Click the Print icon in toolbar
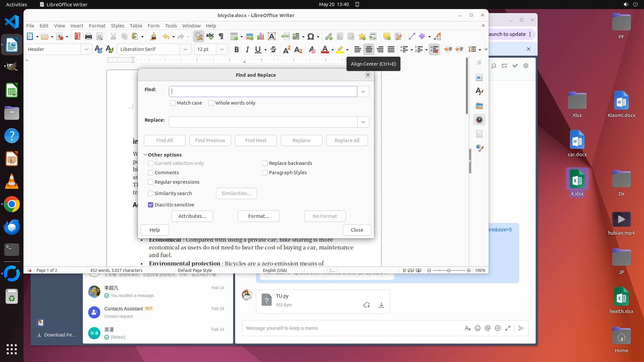The height and width of the screenshot is (362, 644). [89, 36]
